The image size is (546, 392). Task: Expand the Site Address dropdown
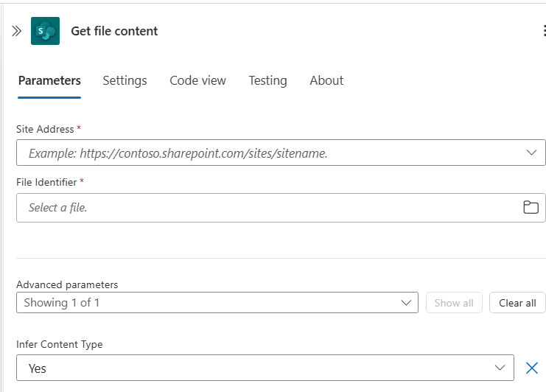tap(531, 153)
